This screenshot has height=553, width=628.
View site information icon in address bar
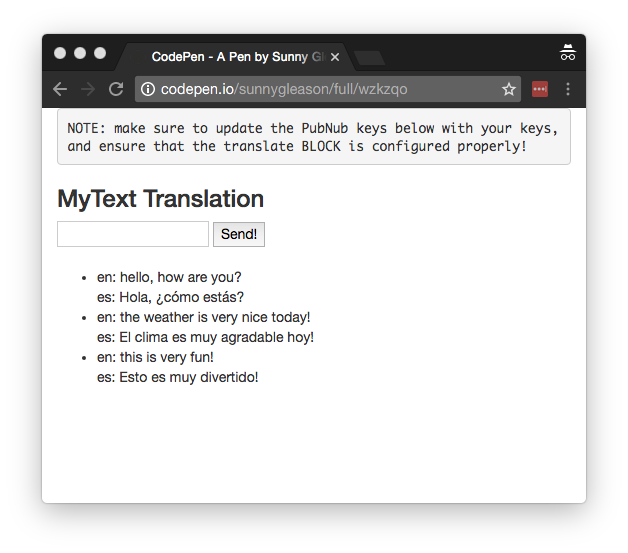pos(148,89)
